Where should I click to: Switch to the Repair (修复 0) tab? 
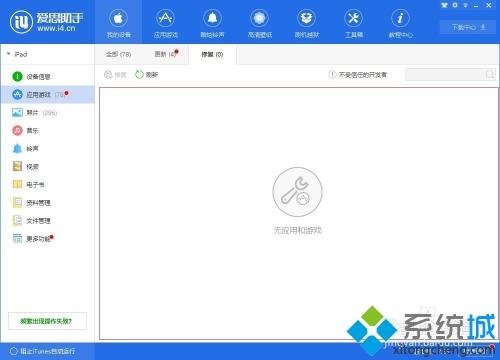(212, 54)
